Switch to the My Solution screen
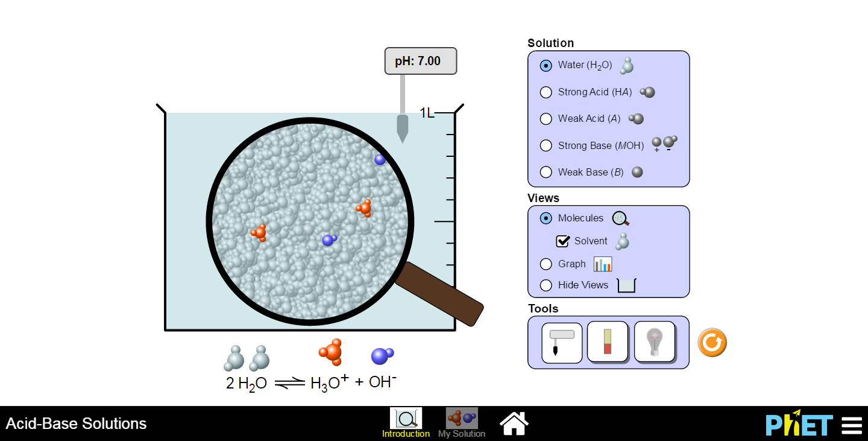 click(x=461, y=419)
